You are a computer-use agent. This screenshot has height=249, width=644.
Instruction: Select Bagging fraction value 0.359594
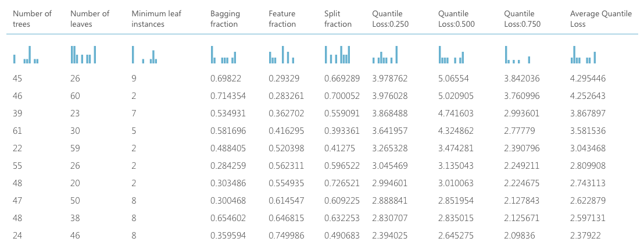pyautogui.click(x=227, y=236)
